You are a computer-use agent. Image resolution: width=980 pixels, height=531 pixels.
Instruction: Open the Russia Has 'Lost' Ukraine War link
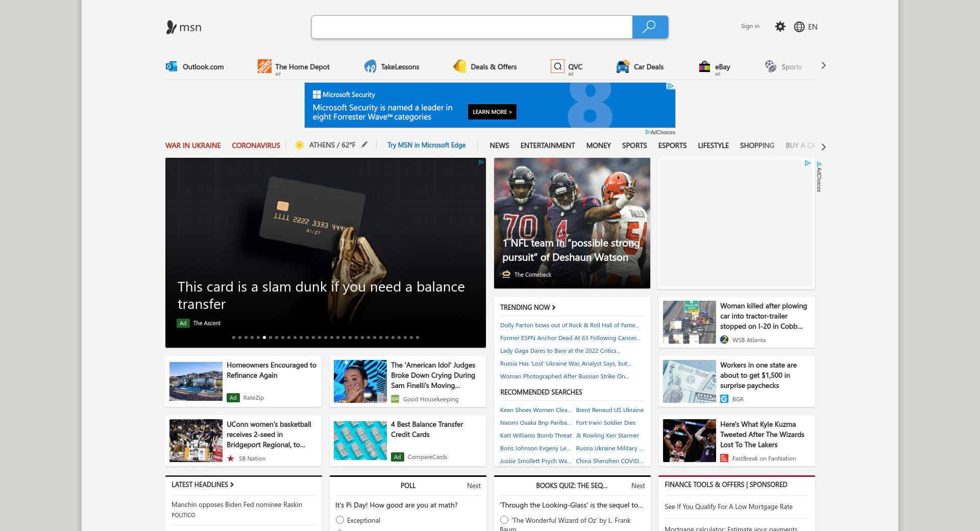pos(566,364)
